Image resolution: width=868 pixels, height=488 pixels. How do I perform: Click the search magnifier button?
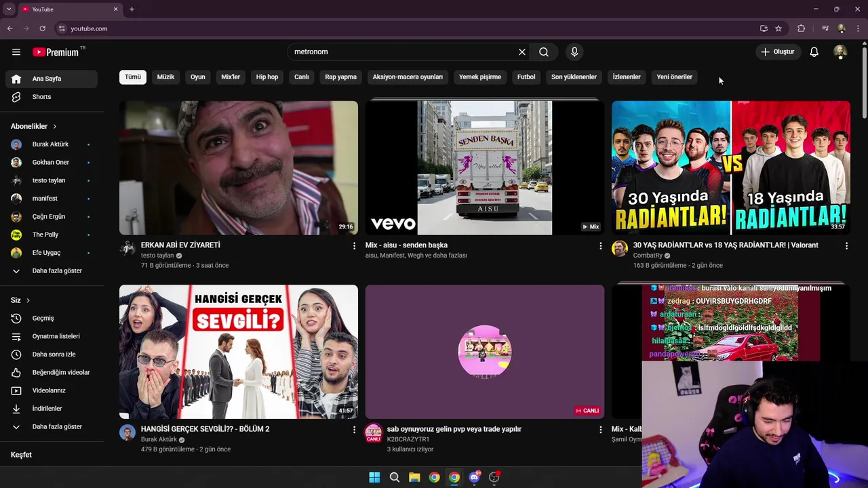coord(544,52)
